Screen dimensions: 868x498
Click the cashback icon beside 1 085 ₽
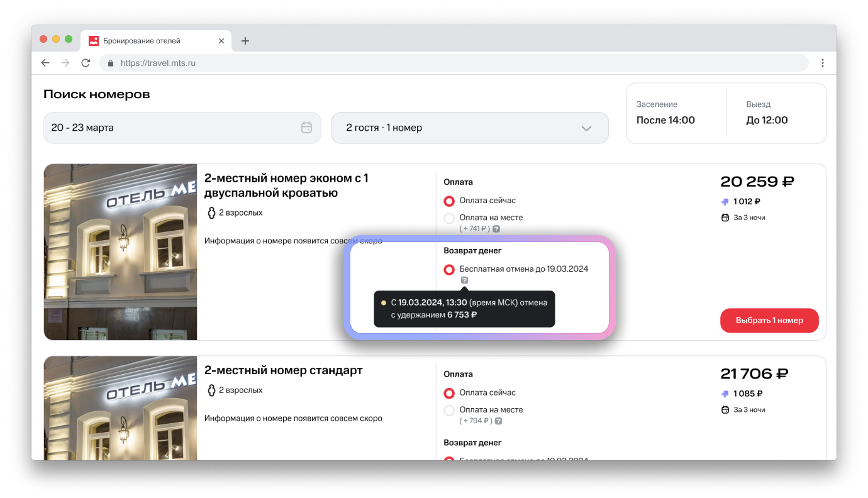725,394
